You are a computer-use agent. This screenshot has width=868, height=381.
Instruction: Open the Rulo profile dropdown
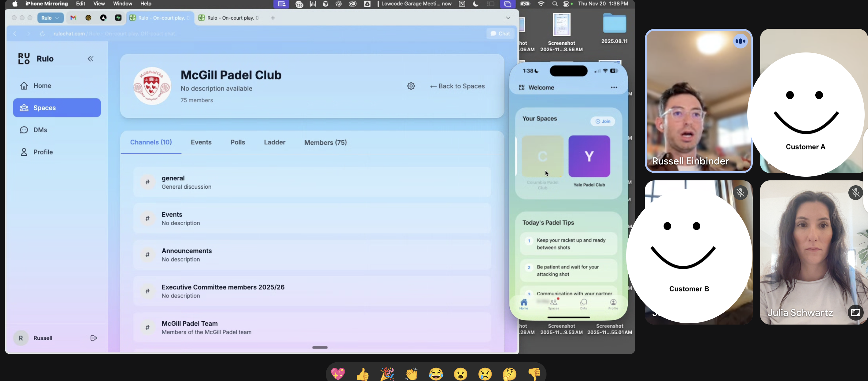click(50, 18)
